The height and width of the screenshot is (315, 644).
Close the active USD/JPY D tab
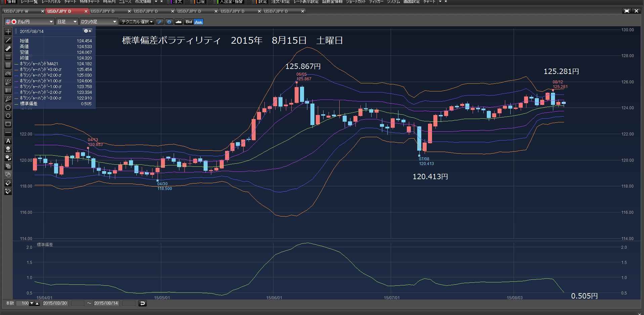pyautogui.click(x=86, y=11)
